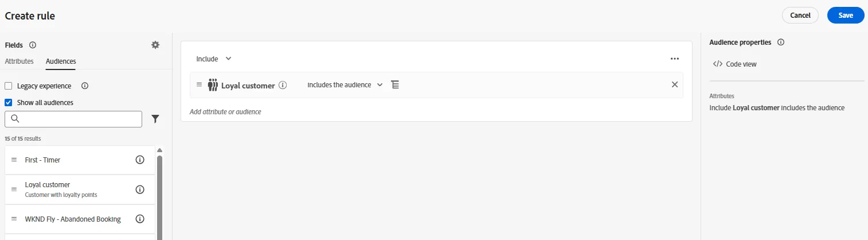Open the hierarchy icon beside Includes the audience
Image resolution: width=868 pixels, height=240 pixels.
coord(395,84)
